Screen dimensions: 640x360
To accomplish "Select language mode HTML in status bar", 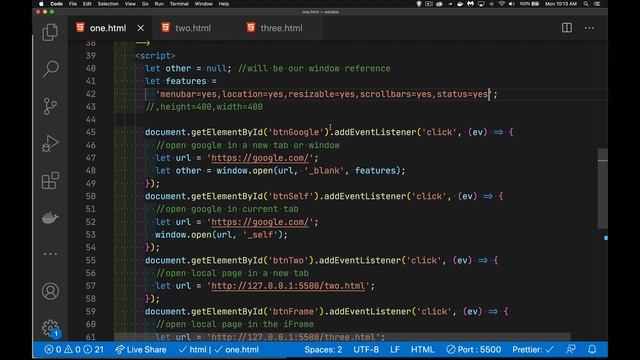I will 422,350.
